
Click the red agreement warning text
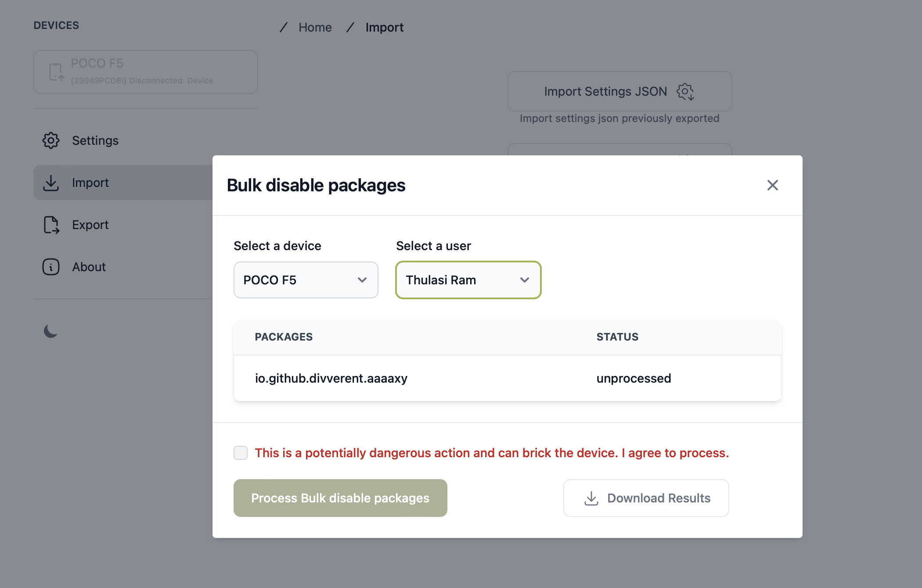[x=492, y=453]
